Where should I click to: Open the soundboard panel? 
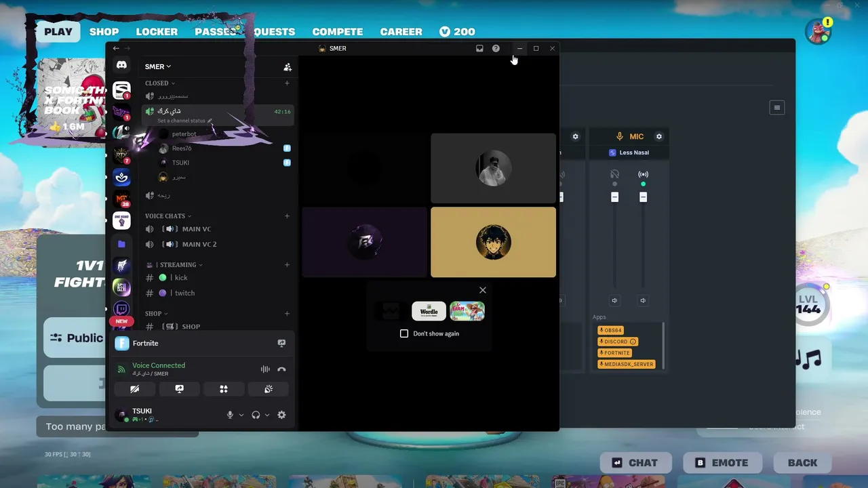click(x=269, y=389)
